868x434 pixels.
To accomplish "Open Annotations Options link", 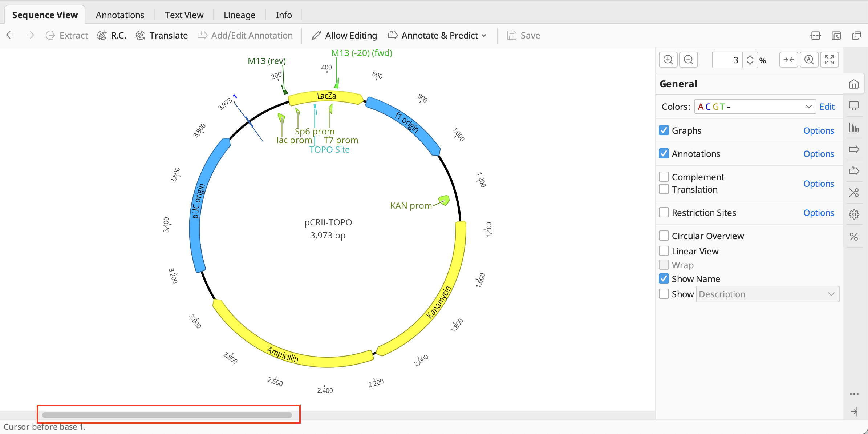I will [x=818, y=154].
